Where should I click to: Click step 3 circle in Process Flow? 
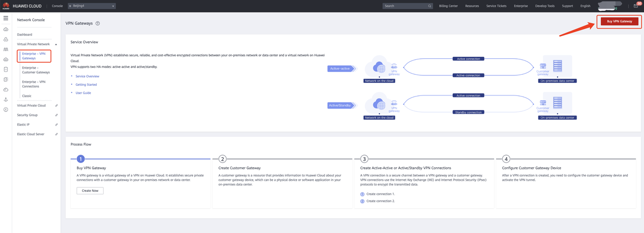point(364,159)
